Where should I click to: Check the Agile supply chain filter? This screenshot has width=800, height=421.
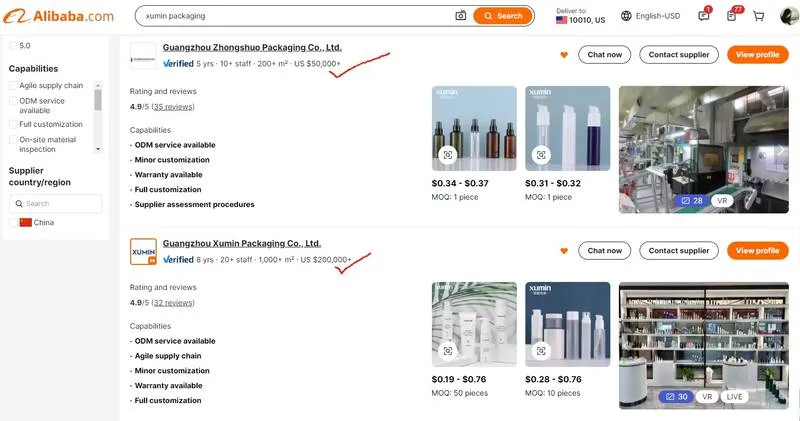point(13,86)
